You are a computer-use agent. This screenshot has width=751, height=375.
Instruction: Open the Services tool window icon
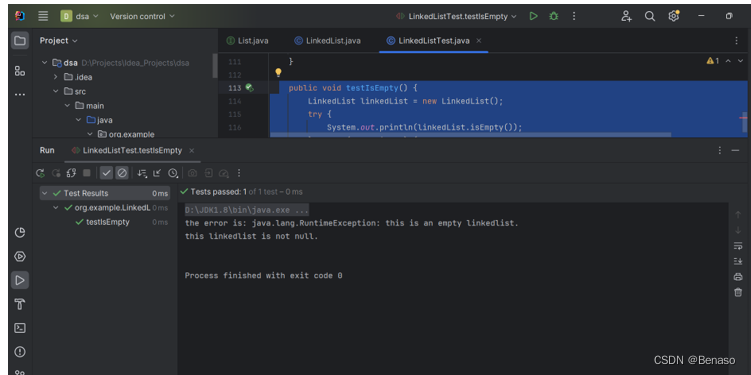20,256
